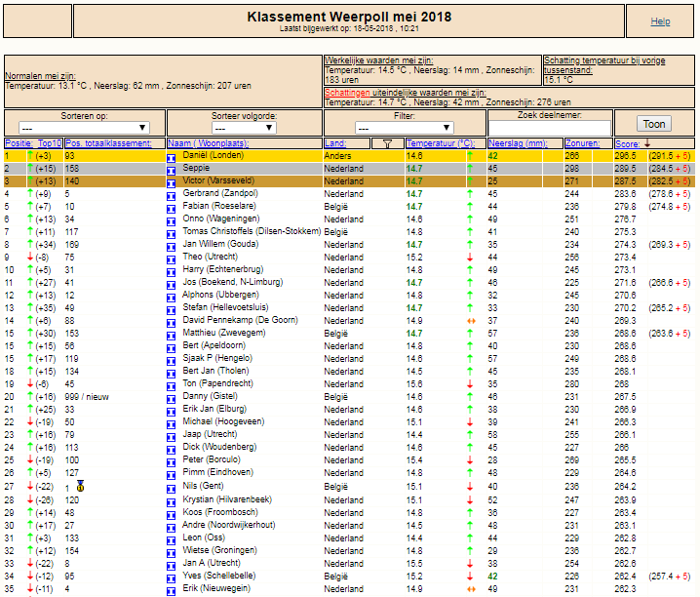Click the red sort arrow next to Score

coord(647,143)
